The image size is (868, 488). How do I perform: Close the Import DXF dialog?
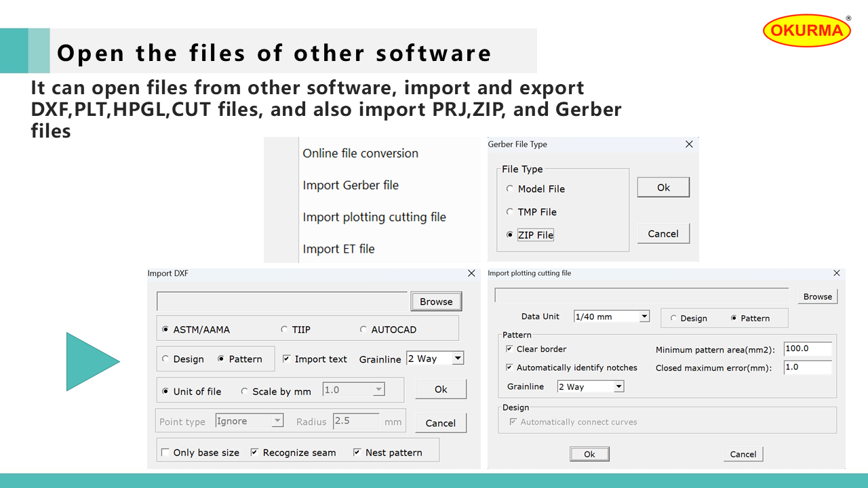point(472,273)
